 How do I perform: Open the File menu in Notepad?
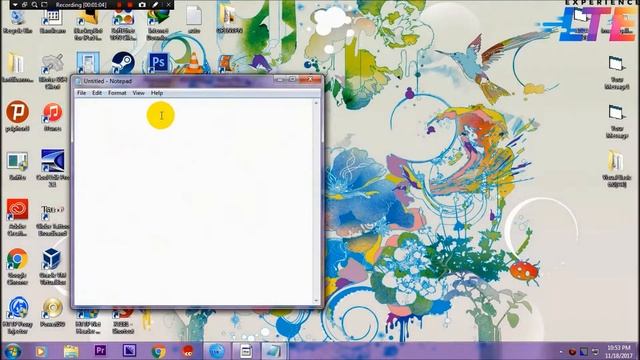(81, 93)
